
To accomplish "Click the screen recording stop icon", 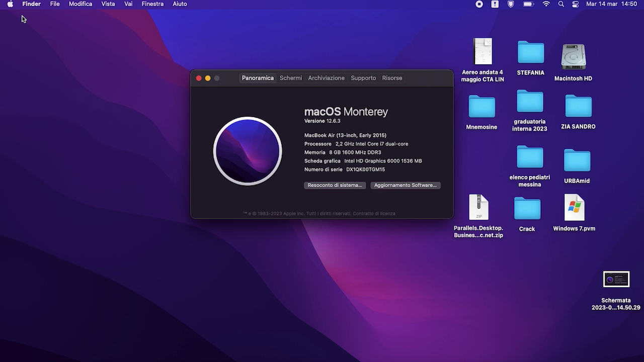I will pos(479,4).
